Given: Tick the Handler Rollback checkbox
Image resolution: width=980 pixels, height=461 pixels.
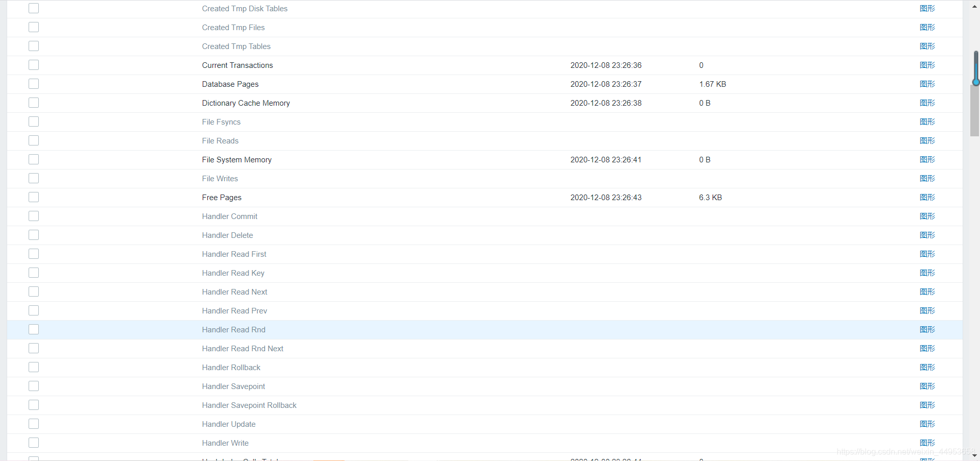Looking at the screenshot, I should 34,367.
